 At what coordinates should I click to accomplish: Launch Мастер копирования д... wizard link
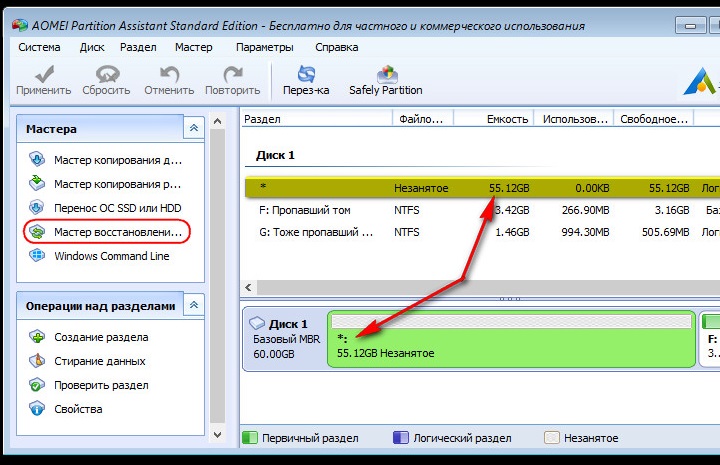pyautogui.click(x=118, y=160)
